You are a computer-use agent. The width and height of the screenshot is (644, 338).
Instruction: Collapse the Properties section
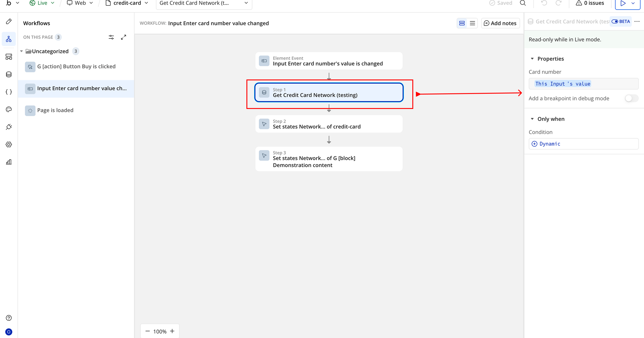(532, 59)
